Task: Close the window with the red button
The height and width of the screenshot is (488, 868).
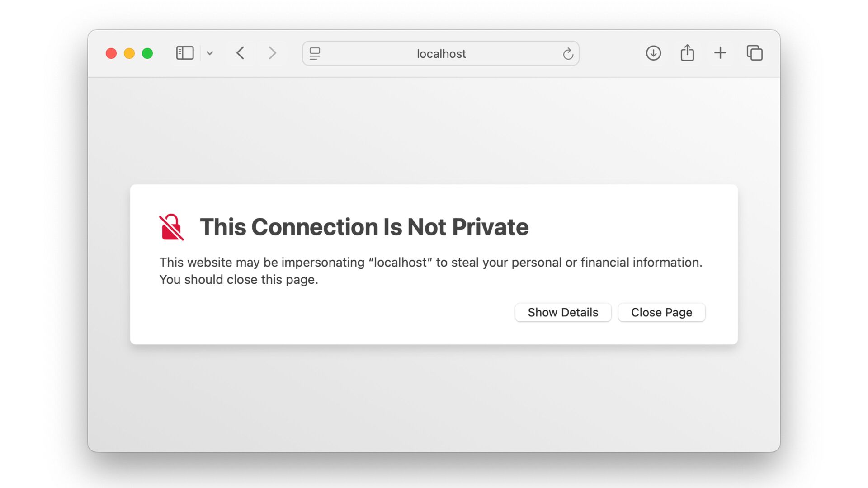Action: [x=111, y=53]
